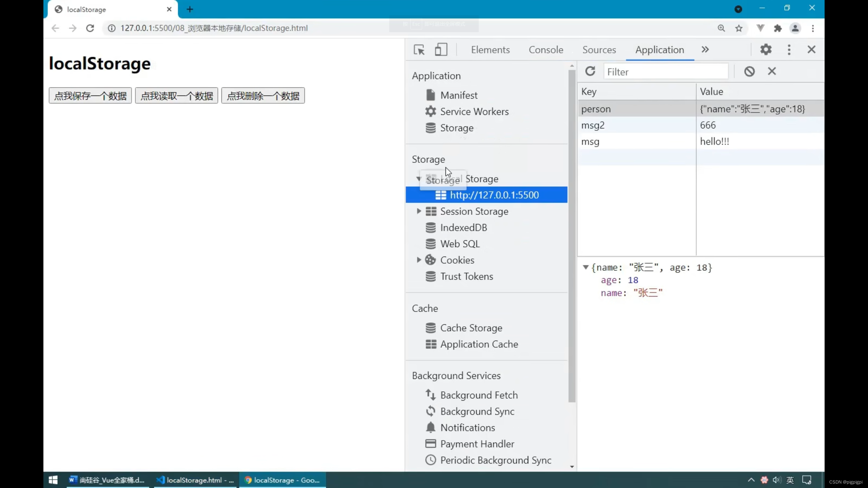This screenshot has width=868, height=488.
Task: Select the localStorage browser tab
Action: [112, 9]
